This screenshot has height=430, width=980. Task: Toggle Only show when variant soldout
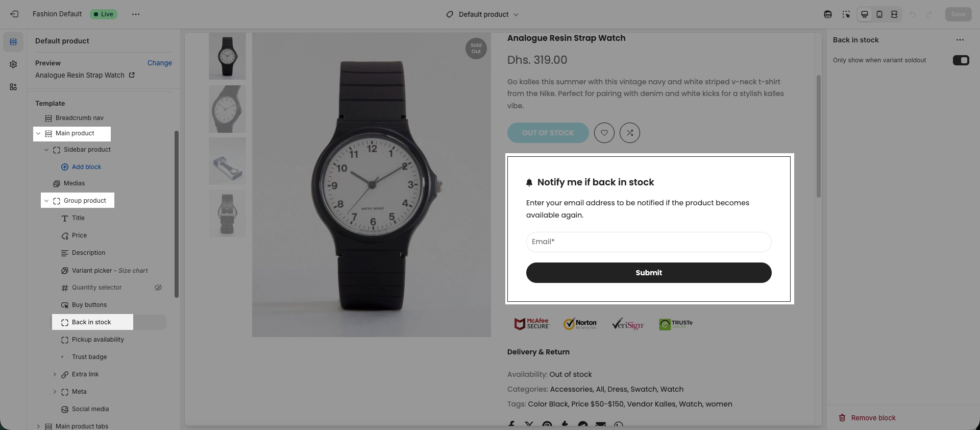(x=961, y=60)
